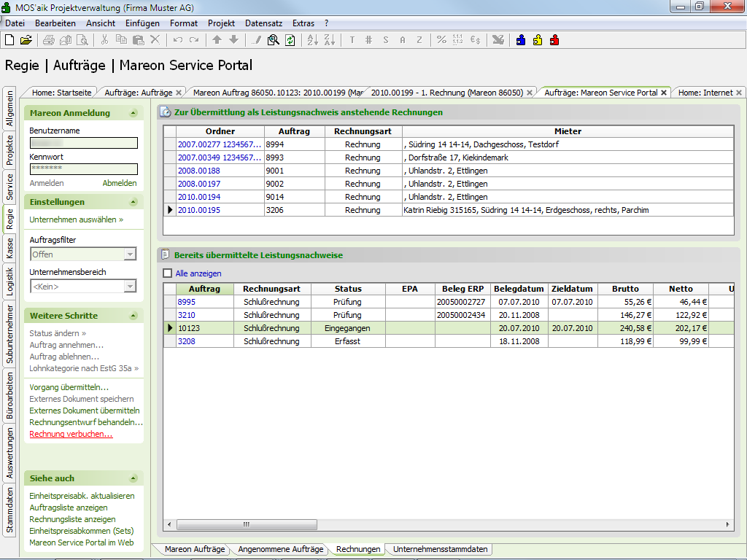Image resolution: width=747 pixels, height=560 pixels.
Task: Click the cell ', Dorfstraße 17, Kiekindemark'
Action: coord(568,157)
